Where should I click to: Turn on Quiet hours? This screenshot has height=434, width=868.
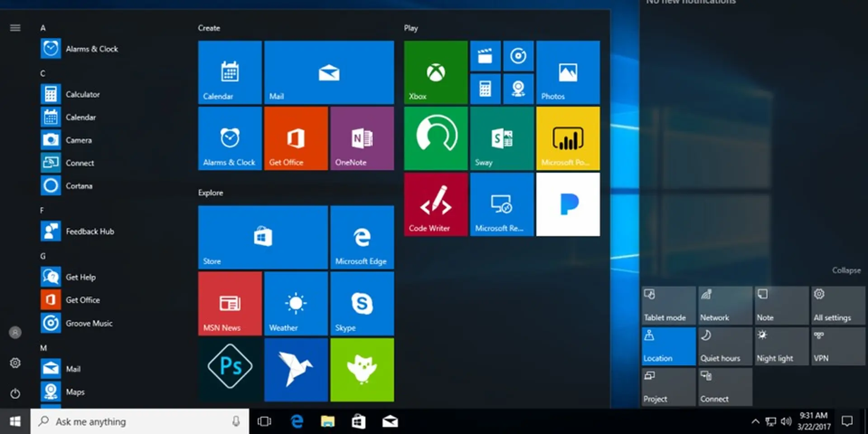point(724,346)
